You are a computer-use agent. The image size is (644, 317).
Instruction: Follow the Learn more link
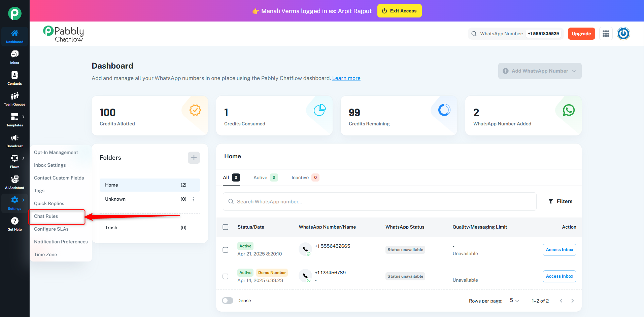[346, 78]
